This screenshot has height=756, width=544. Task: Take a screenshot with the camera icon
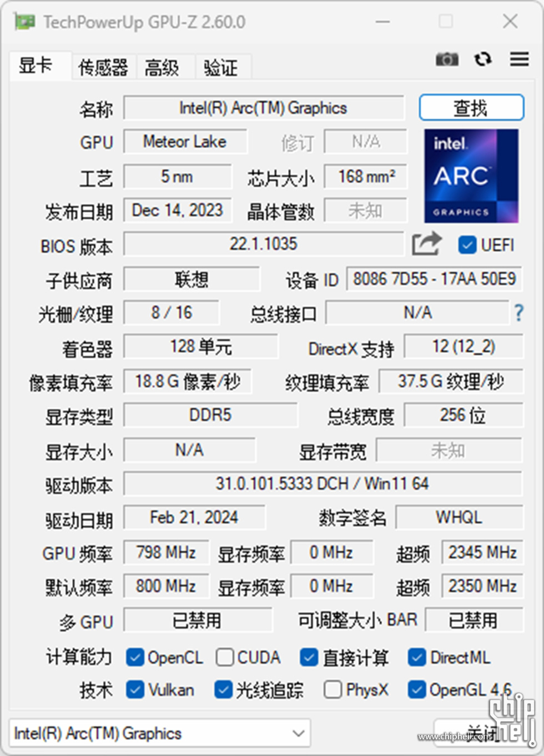click(x=447, y=59)
